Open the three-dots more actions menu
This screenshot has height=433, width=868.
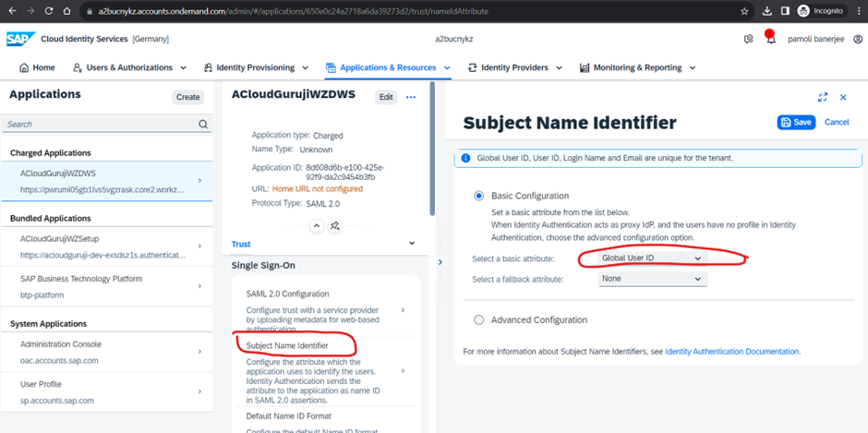click(411, 97)
